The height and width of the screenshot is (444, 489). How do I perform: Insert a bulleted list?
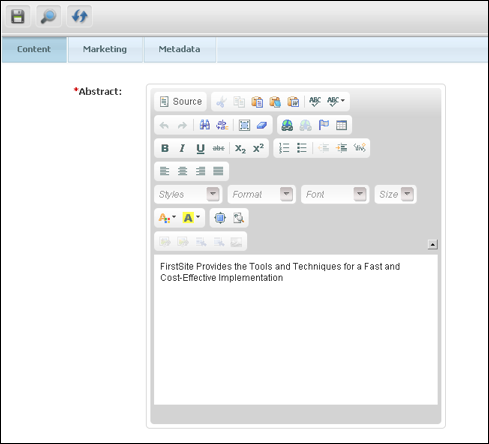click(302, 148)
